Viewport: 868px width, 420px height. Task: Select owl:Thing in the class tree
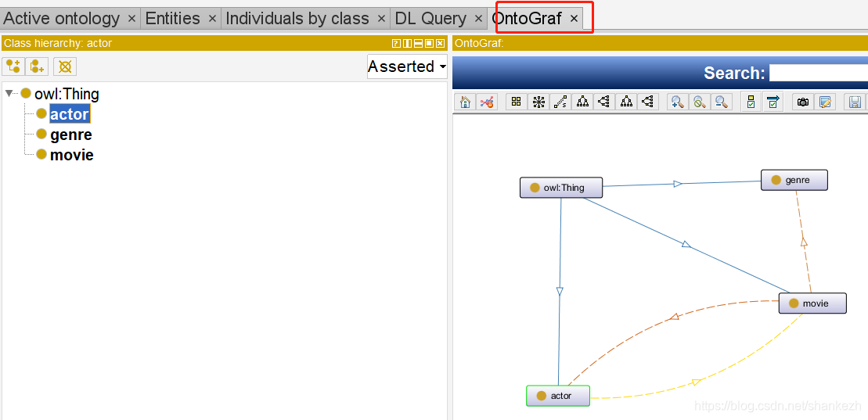(x=67, y=94)
